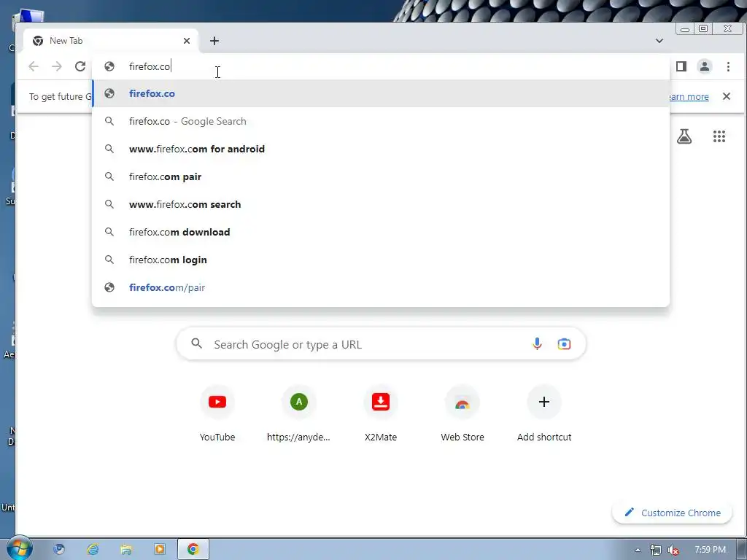The image size is (747, 560).
Task: Launch Internet Explorer from the taskbar
Action: [x=93, y=549]
